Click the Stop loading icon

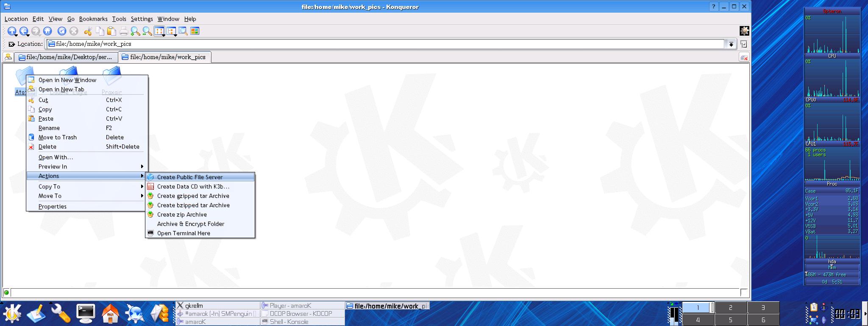tap(74, 31)
